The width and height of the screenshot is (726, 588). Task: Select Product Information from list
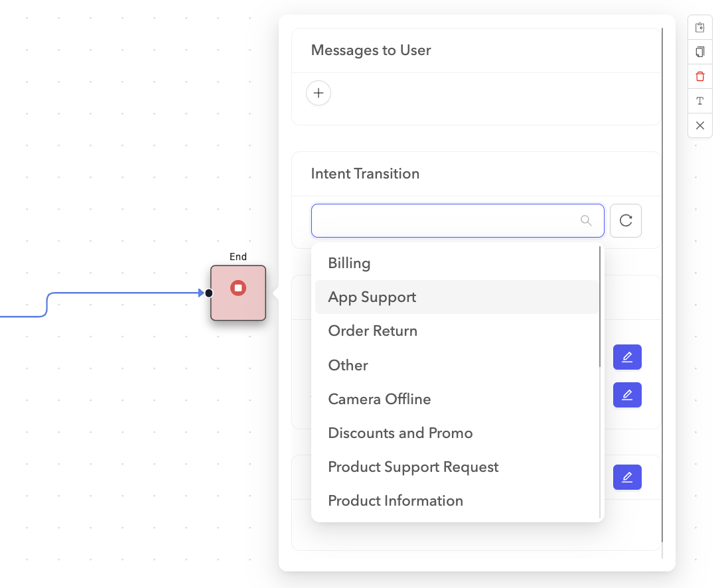click(x=396, y=500)
